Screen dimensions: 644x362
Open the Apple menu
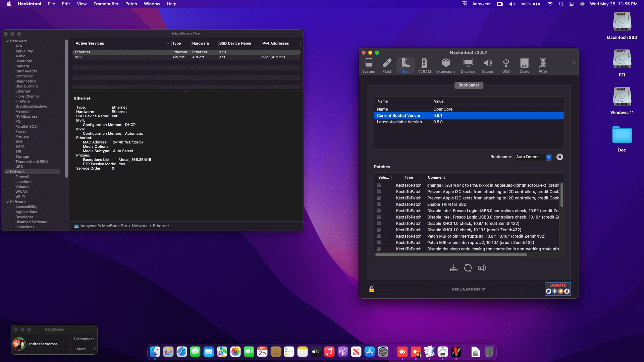[x=9, y=4]
